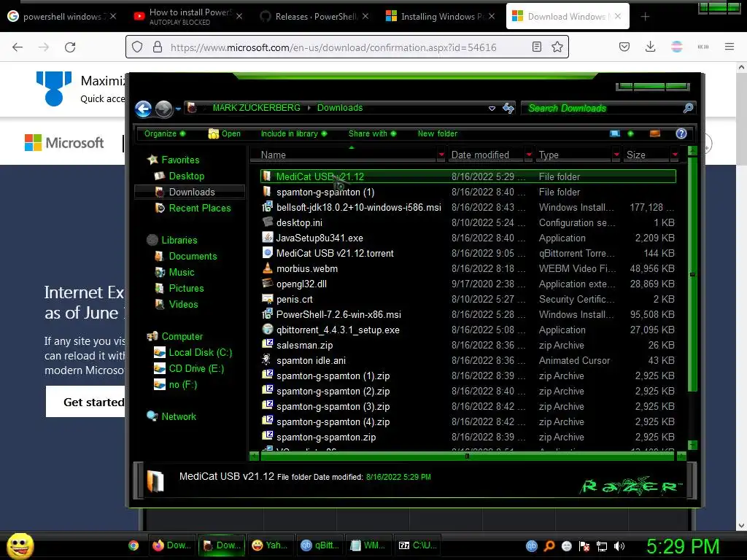Select no (F:) drive

175,385
